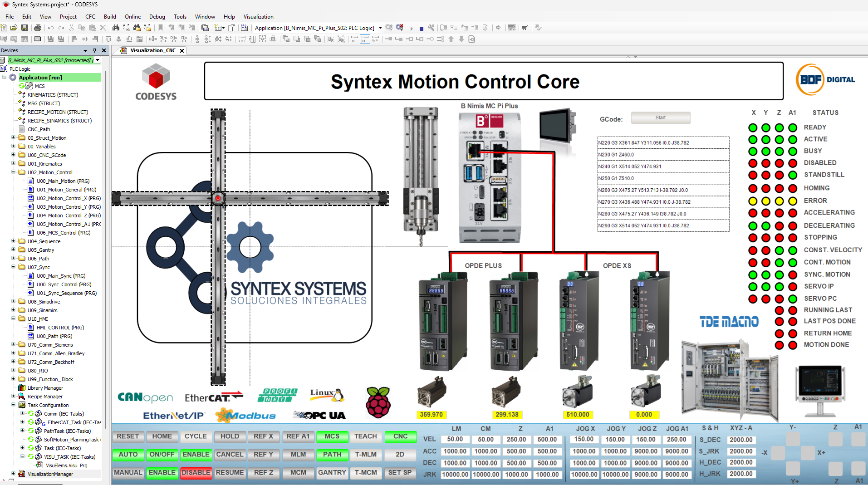Click the Start play triangle icon
The height and width of the screenshot is (485, 868).
(x=412, y=28)
